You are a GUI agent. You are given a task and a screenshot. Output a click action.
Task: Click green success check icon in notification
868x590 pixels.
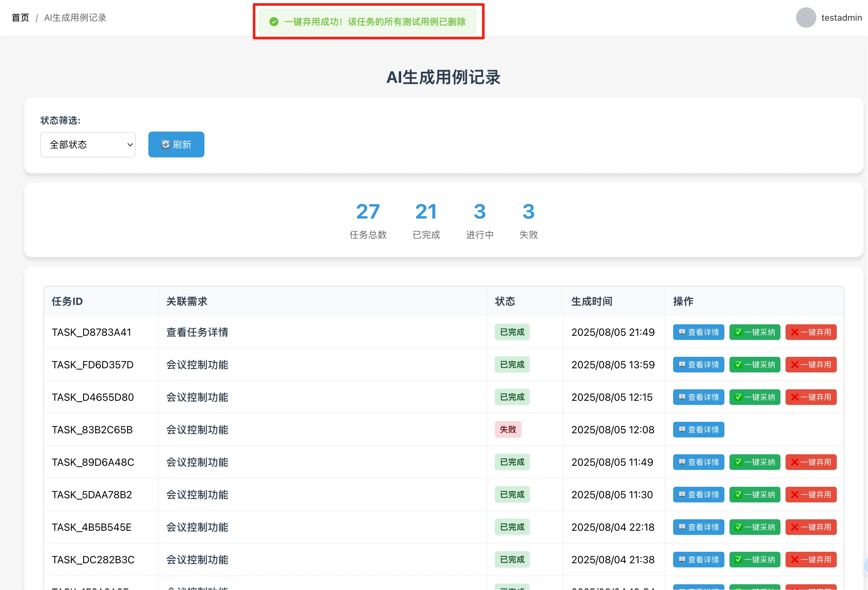coord(274,22)
